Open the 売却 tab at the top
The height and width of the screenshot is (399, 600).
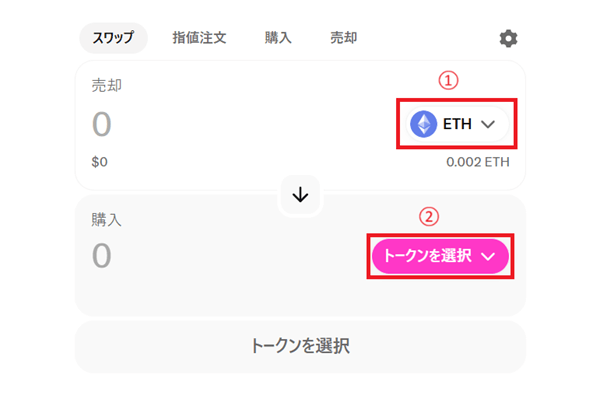[x=344, y=38]
